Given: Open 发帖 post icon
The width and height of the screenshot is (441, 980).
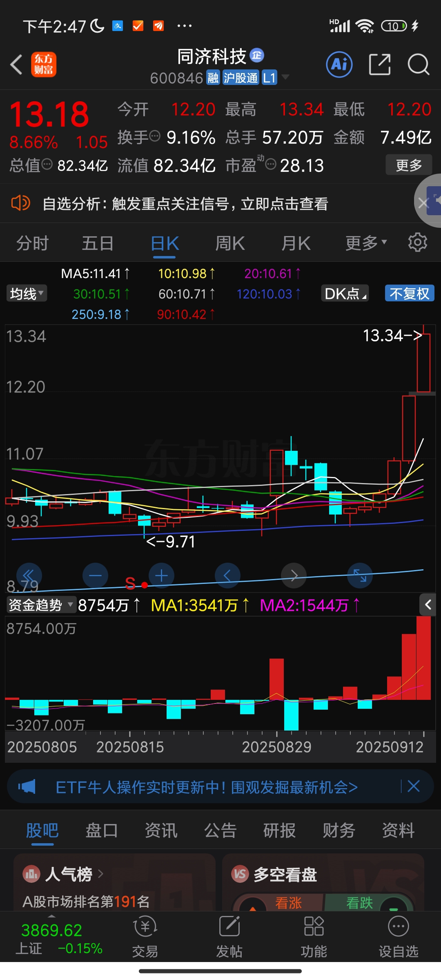Looking at the screenshot, I should tap(229, 936).
